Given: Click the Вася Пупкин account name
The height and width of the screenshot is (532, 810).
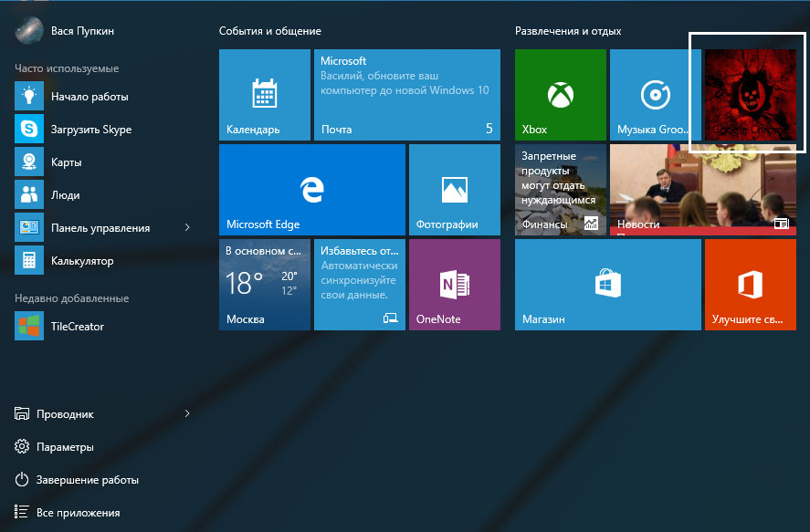Looking at the screenshot, I should tap(82, 31).
